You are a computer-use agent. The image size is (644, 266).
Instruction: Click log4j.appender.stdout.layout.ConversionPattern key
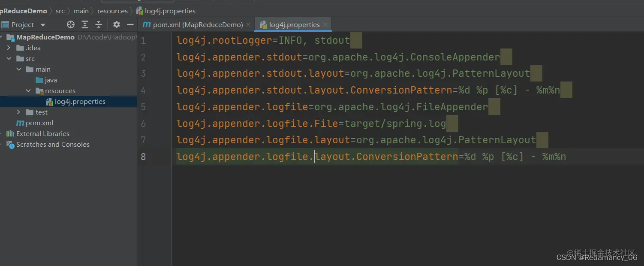[x=315, y=90]
